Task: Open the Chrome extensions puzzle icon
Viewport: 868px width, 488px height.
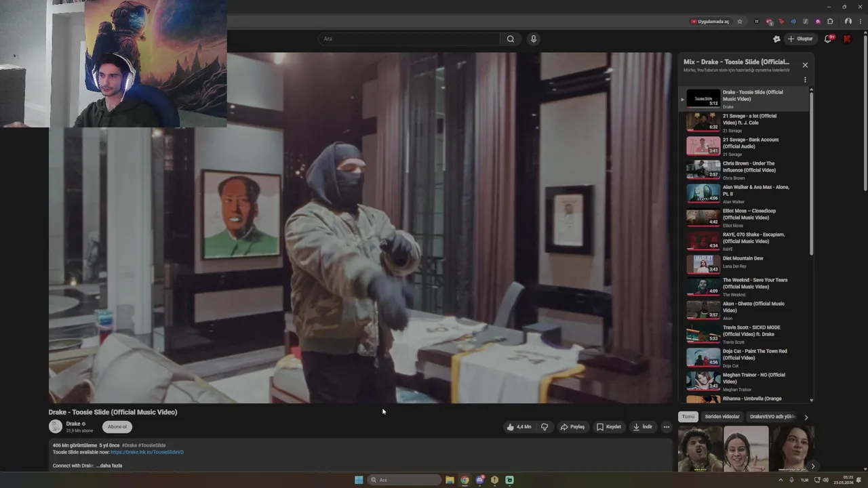Action: coord(830,22)
